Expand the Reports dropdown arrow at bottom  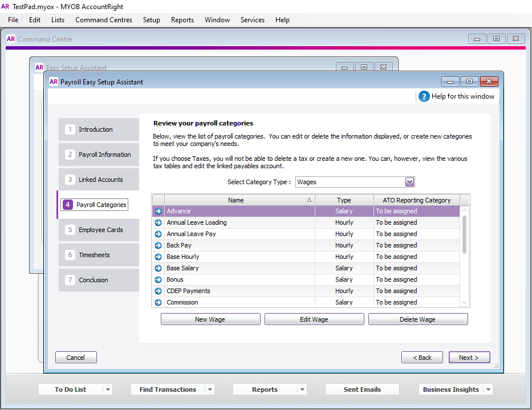[302, 389]
